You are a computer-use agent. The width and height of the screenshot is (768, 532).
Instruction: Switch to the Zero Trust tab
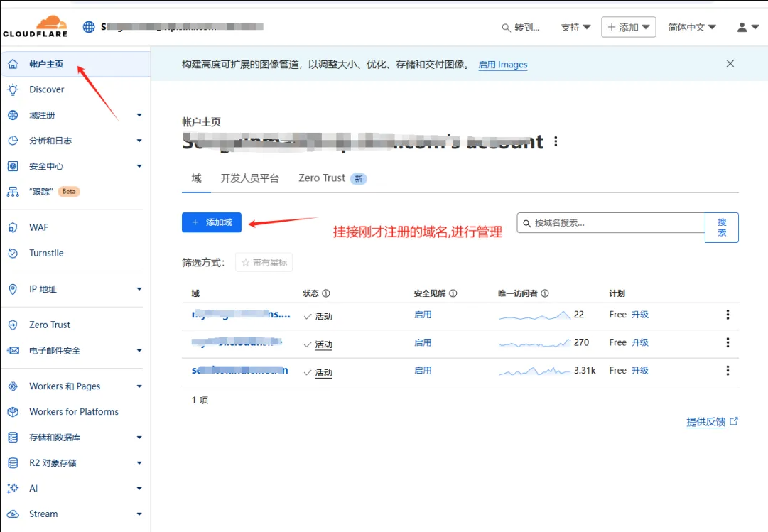coord(332,178)
